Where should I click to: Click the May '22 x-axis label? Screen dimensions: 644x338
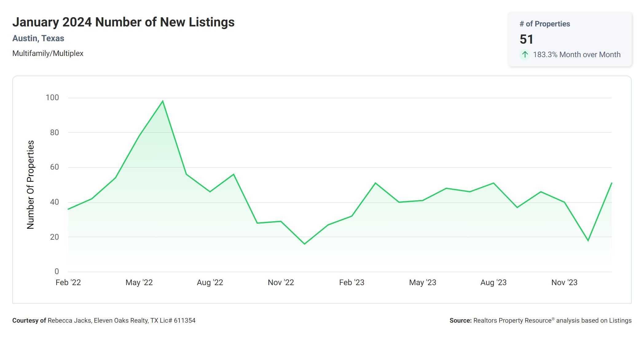coord(139,282)
